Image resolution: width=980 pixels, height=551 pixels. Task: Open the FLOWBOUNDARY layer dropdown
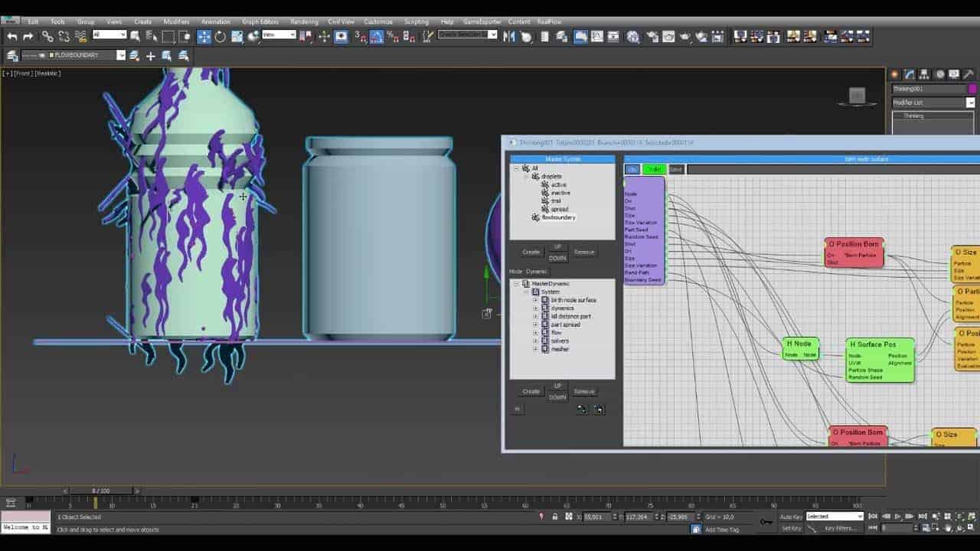(x=121, y=55)
